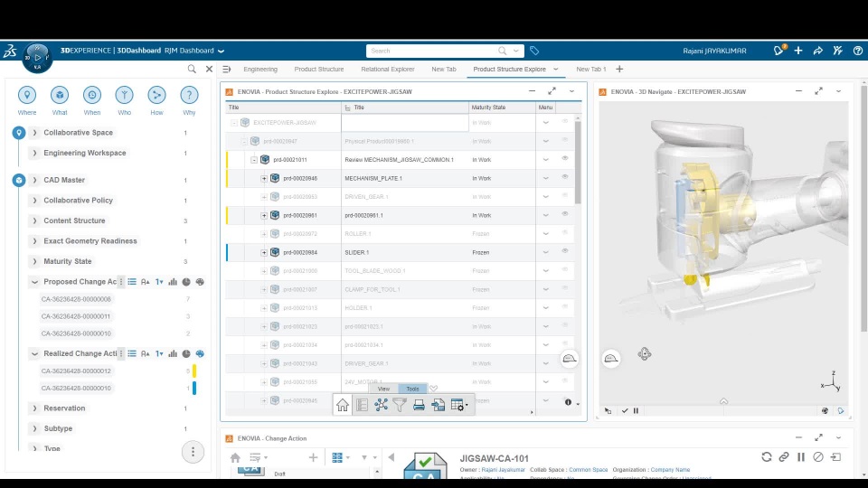Expand the Collaborative Space filter
The width and height of the screenshot is (868, 488).
tap(35, 133)
